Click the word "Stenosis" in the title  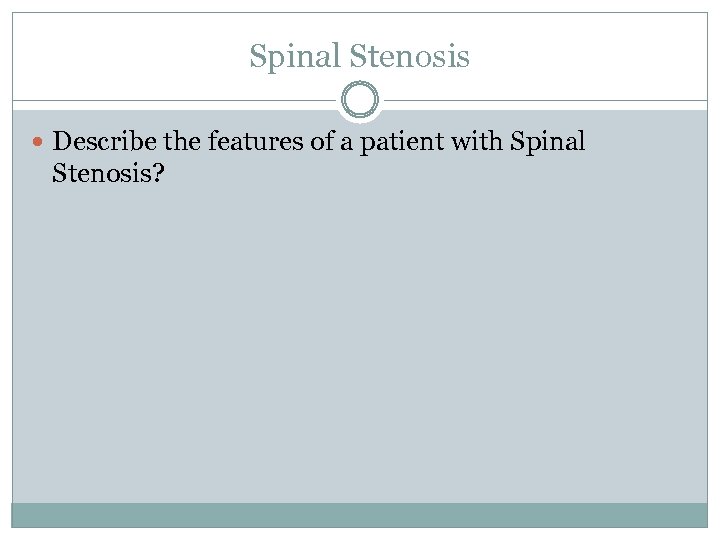410,57
